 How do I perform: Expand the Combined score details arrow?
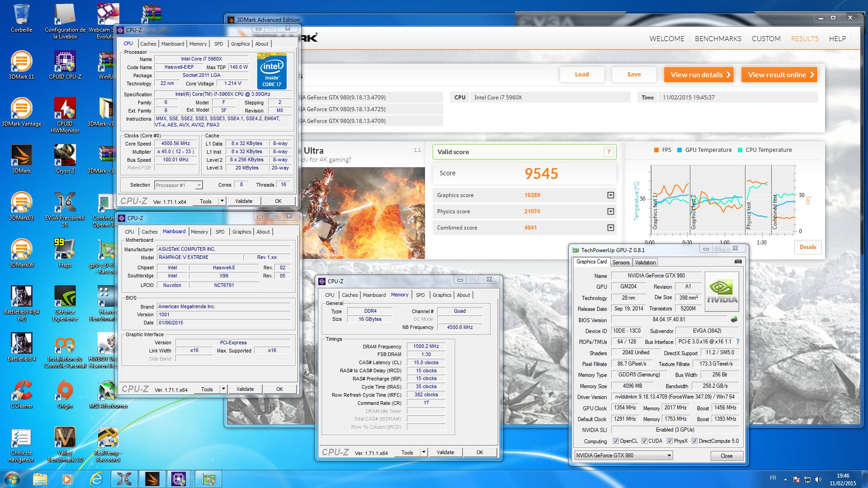pos(611,228)
